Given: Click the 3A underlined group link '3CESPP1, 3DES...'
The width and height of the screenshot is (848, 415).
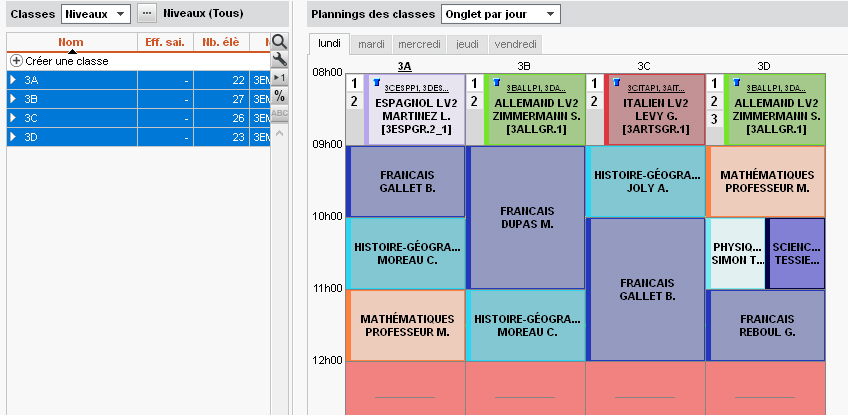Looking at the screenshot, I should (x=416, y=88).
